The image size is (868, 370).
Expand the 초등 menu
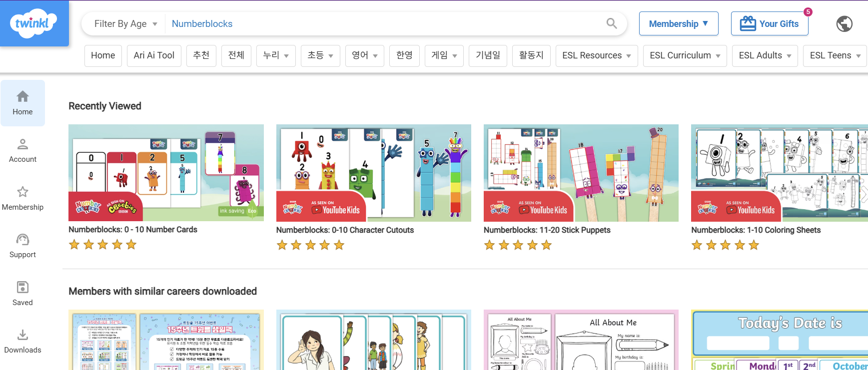click(x=320, y=55)
